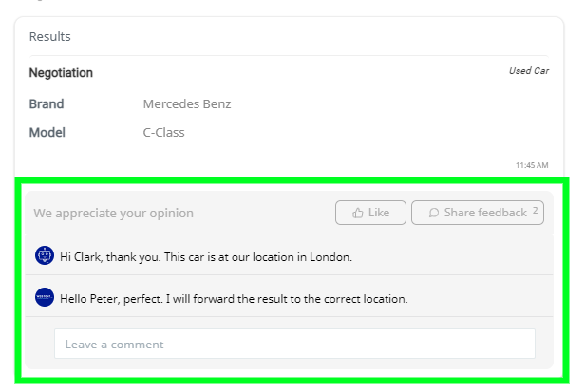Select the comment 'Hello Peter, perfect'

tap(234, 299)
